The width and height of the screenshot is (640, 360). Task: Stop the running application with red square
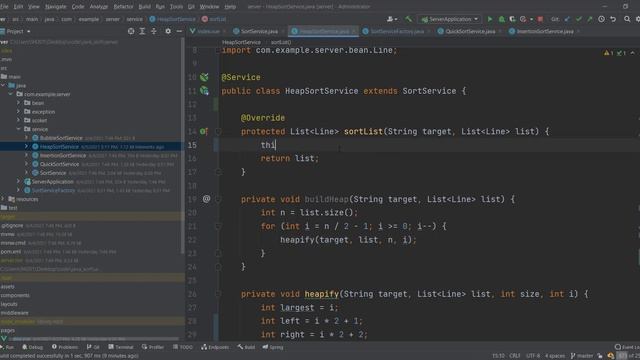pyautogui.click(x=540, y=19)
